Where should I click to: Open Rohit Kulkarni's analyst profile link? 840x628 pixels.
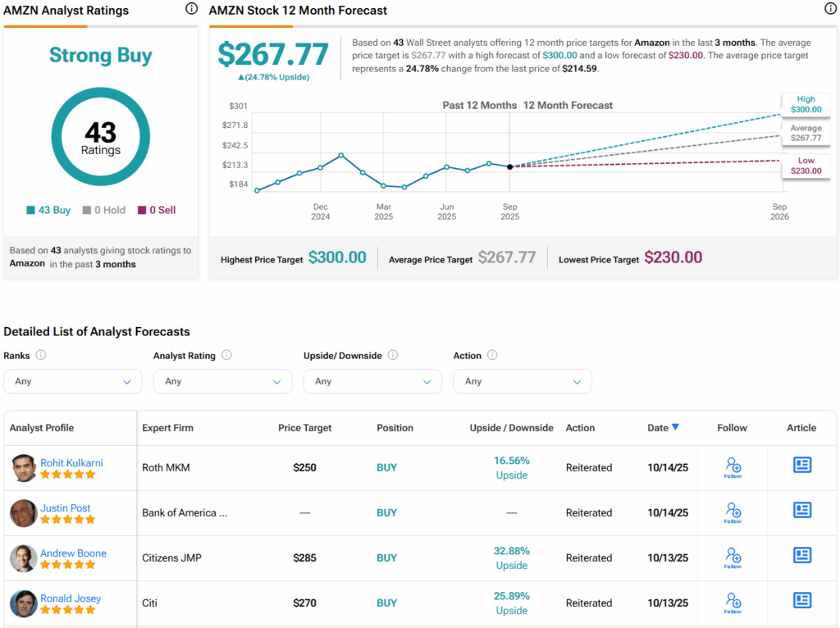(71, 462)
